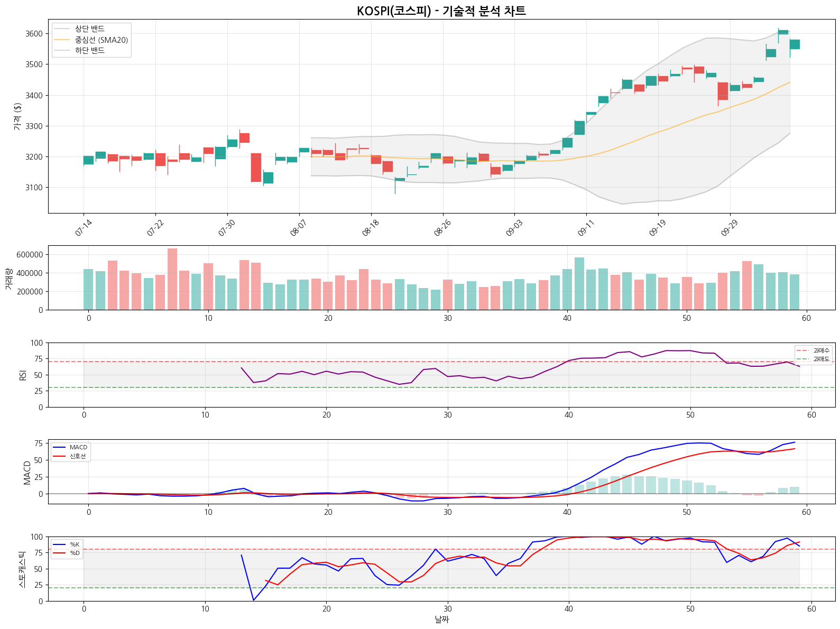
Task: Select the 하단 밴드 legend entry
Action: (x=89, y=51)
